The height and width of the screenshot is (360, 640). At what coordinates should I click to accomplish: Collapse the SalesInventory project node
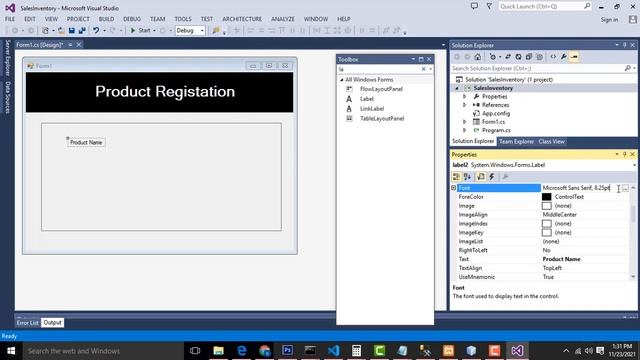pos(457,88)
